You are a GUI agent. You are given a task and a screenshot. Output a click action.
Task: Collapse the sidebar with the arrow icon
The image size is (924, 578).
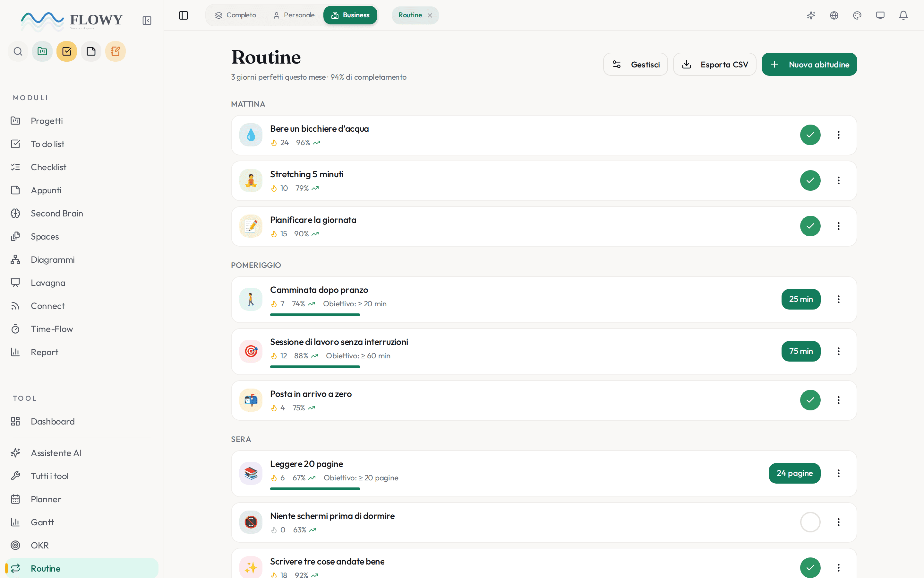[x=147, y=21]
